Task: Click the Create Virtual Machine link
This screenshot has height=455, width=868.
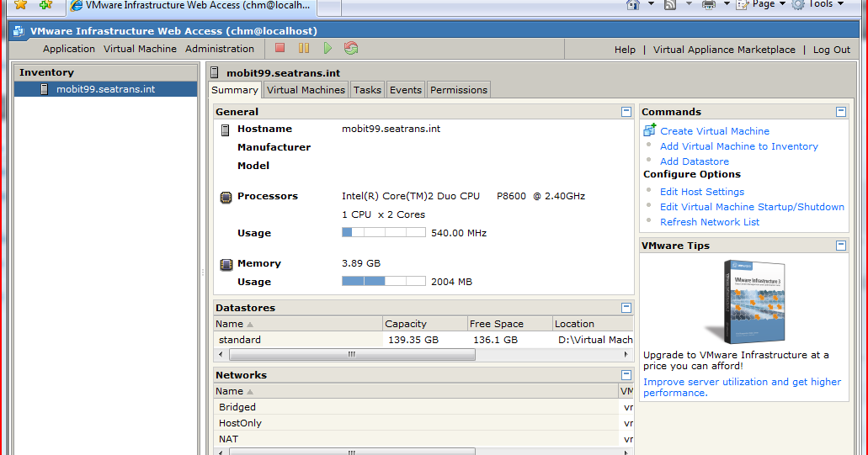Action: (715, 131)
